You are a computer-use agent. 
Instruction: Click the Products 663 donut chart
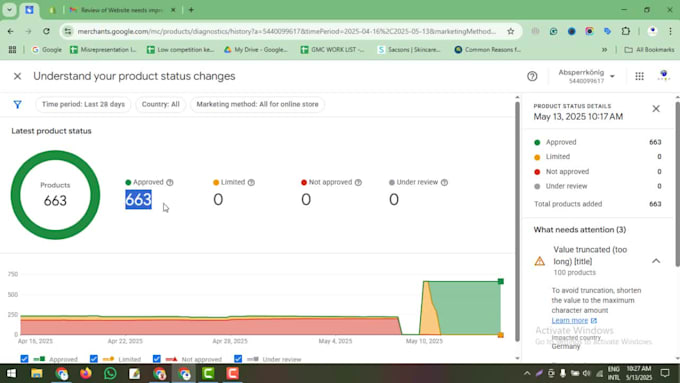coord(55,195)
